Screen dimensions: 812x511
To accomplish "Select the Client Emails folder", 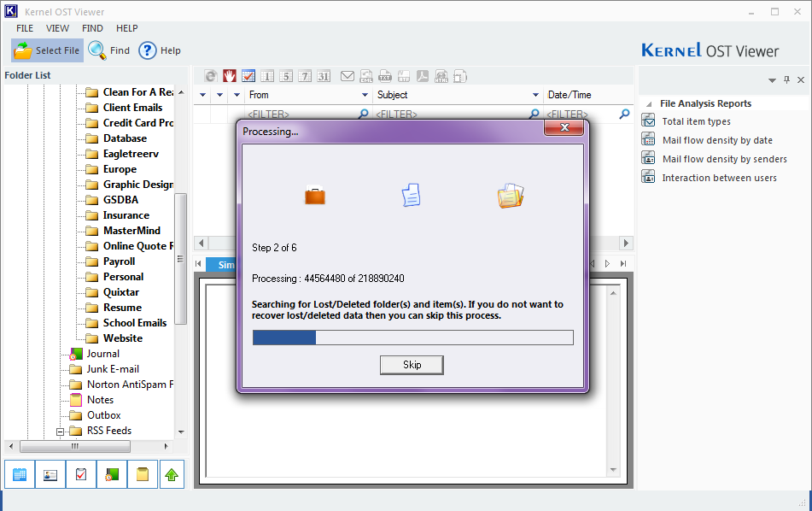I will pos(132,108).
